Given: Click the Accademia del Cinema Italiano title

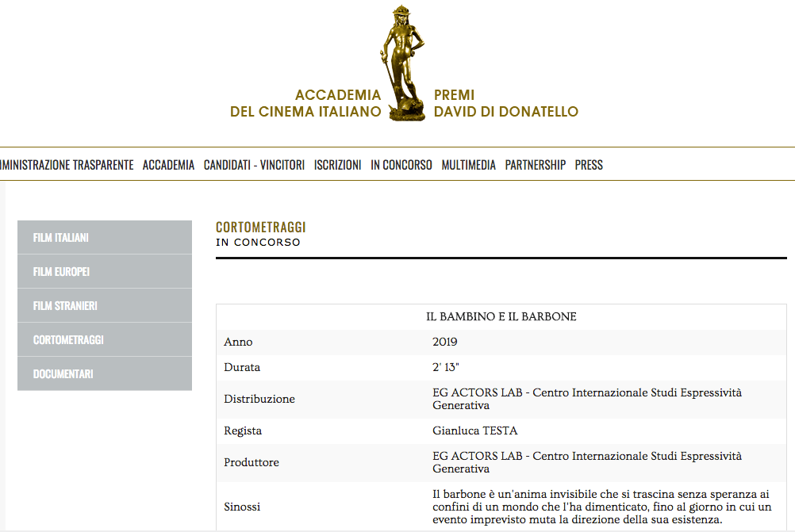Looking at the screenshot, I should (x=305, y=104).
